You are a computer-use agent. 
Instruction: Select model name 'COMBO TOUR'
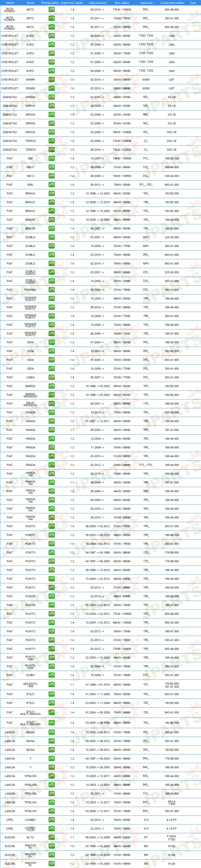coord(30,829)
